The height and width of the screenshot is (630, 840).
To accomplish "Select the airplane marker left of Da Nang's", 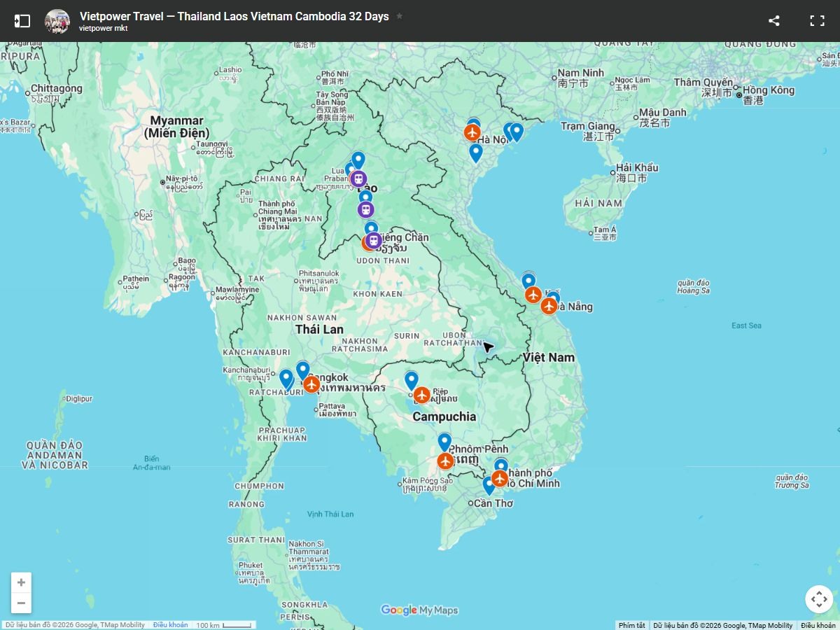I will click(x=533, y=295).
